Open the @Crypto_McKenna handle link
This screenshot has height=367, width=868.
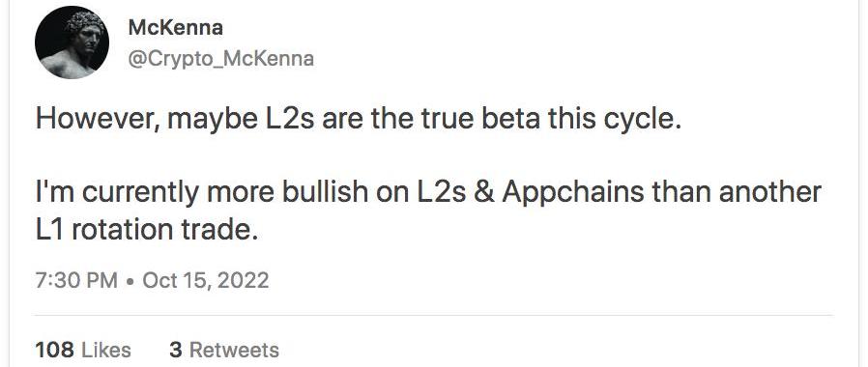(221, 59)
